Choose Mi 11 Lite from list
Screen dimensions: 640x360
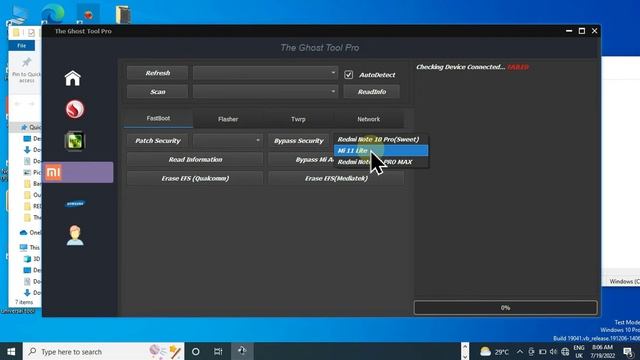[x=381, y=151]
